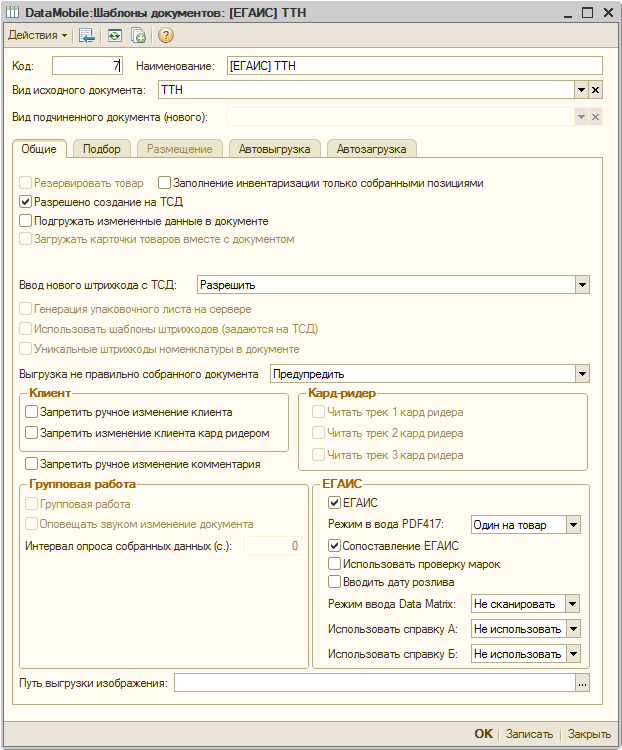The height and width of the screenshot is (750, 622).
Task: Click the OK button
Action: pos(483,734)
